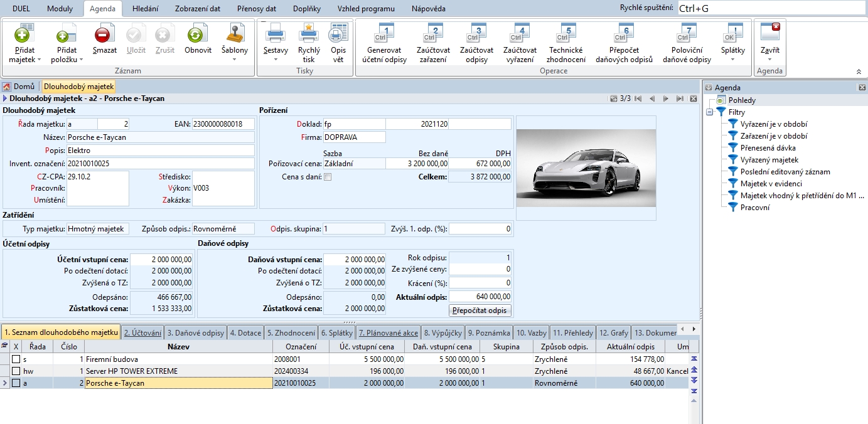Click the Porsche car photo thumbnail
Image resolution: width=868 pixels, height=424 pixels.
586,167
